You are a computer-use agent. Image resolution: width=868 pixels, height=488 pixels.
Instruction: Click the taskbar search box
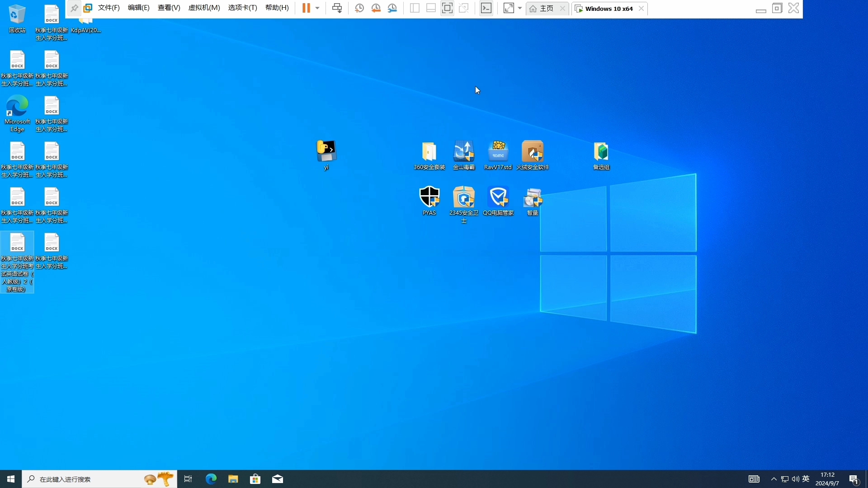click(99, 479)
